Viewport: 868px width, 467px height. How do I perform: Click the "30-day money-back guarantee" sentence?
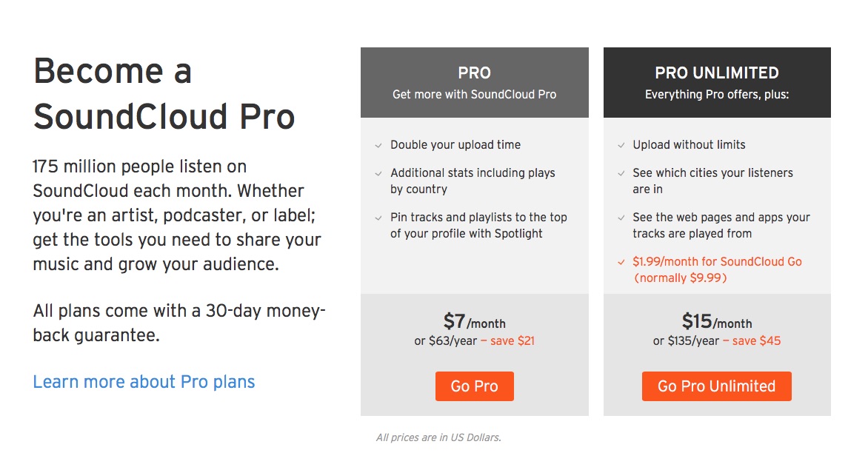point(179,323)
